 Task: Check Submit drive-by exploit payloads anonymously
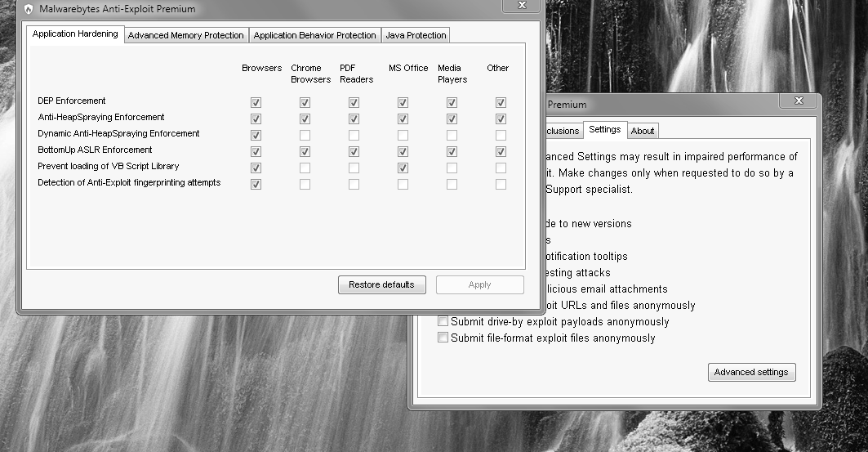click(443, 321)
